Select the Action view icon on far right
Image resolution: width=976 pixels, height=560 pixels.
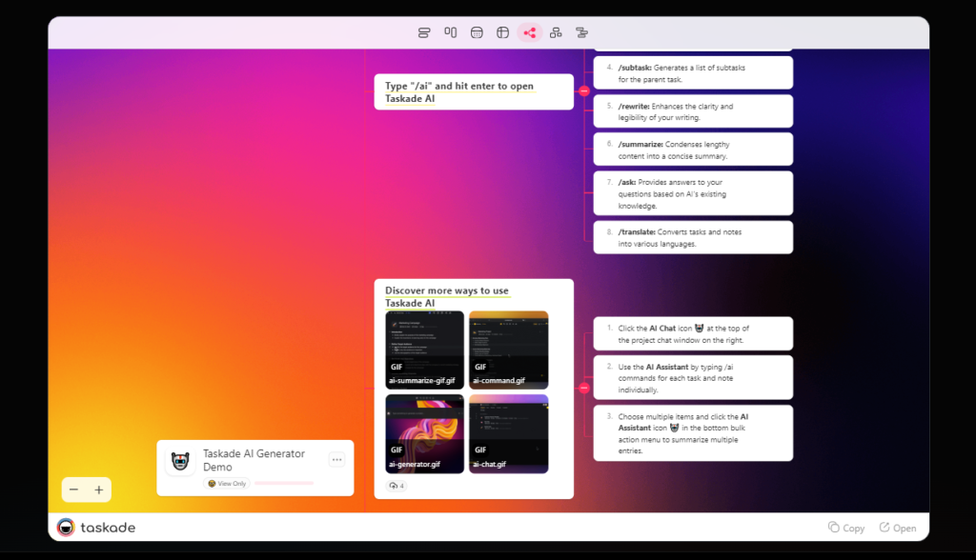point(581,31)
